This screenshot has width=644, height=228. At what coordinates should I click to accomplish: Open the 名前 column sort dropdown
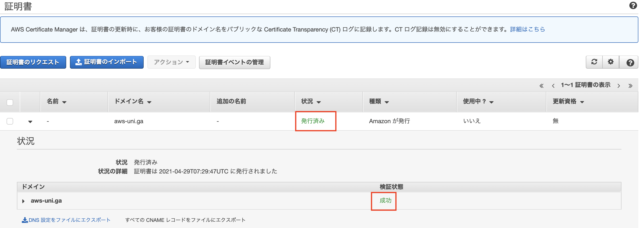point(65,102)
